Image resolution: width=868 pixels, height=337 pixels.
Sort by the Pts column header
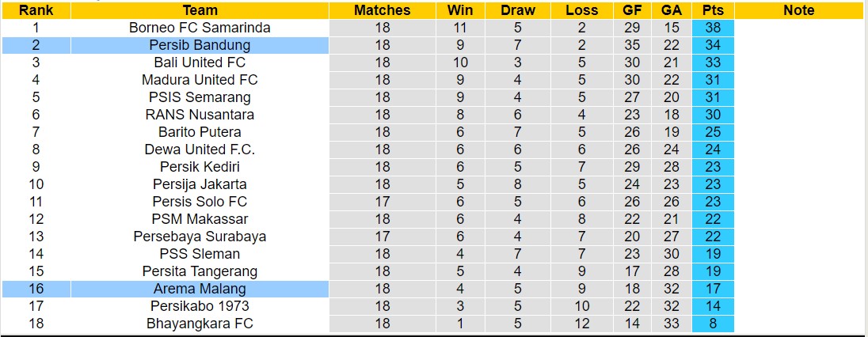713,10
